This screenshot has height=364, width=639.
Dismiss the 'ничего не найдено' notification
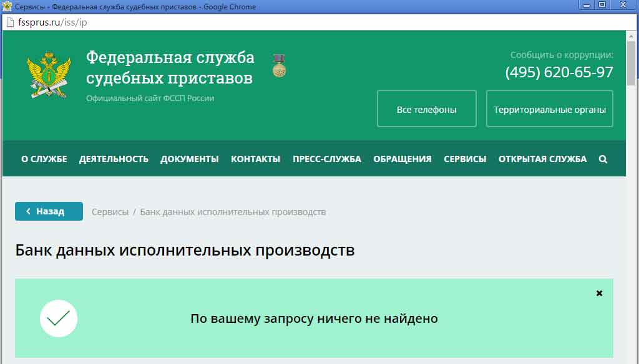coord(599,293)
